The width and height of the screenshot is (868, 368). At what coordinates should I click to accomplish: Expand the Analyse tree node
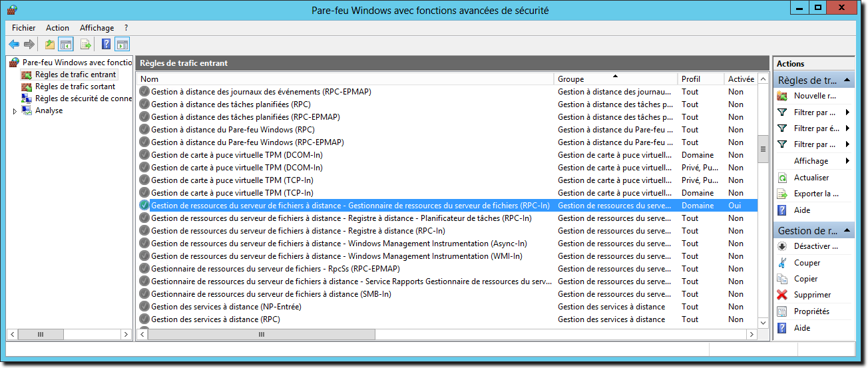click(x=15, y=111)
